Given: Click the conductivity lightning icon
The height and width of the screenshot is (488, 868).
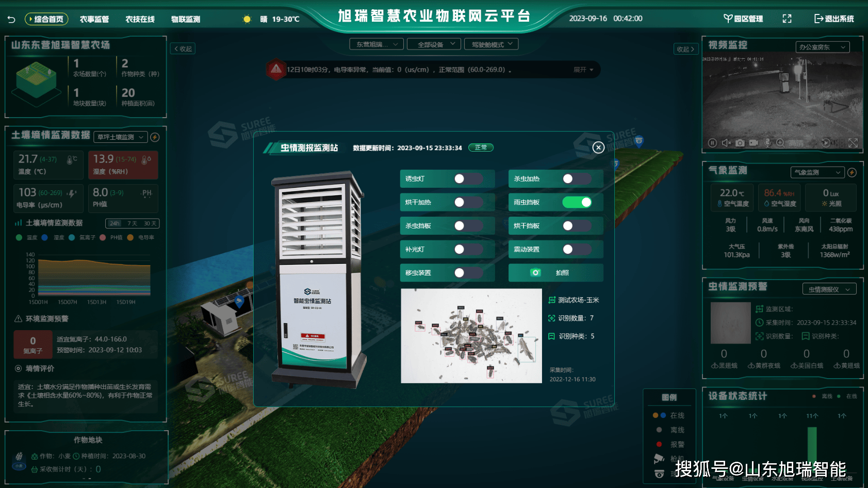Looking at the screenshot, I should (72, 194).
